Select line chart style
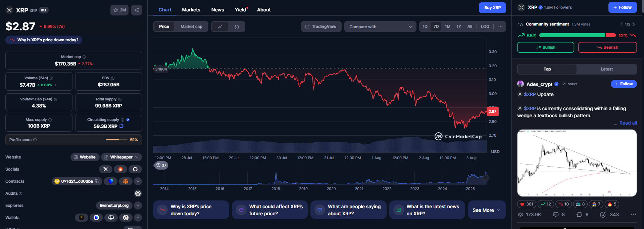Image resolution: width=644 pixels, height=229 pixels. [x=220, y=27]
